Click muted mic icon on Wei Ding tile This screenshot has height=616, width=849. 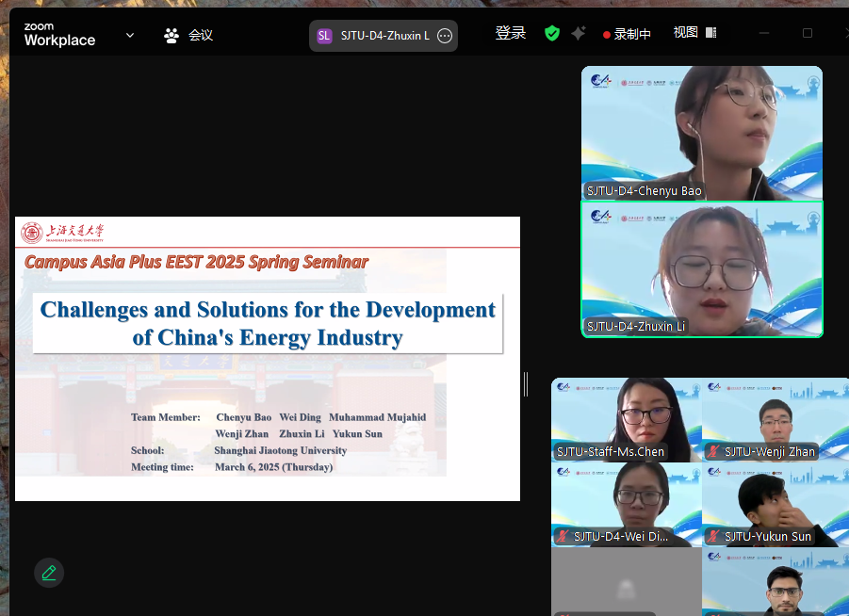click(x=563, y=537)
